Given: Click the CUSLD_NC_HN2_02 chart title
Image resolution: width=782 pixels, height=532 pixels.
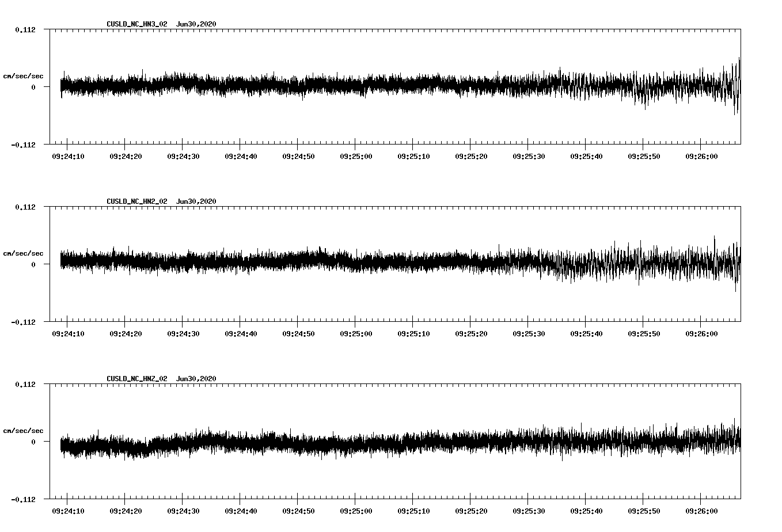Looking at the screenshot, I should 161,201.
